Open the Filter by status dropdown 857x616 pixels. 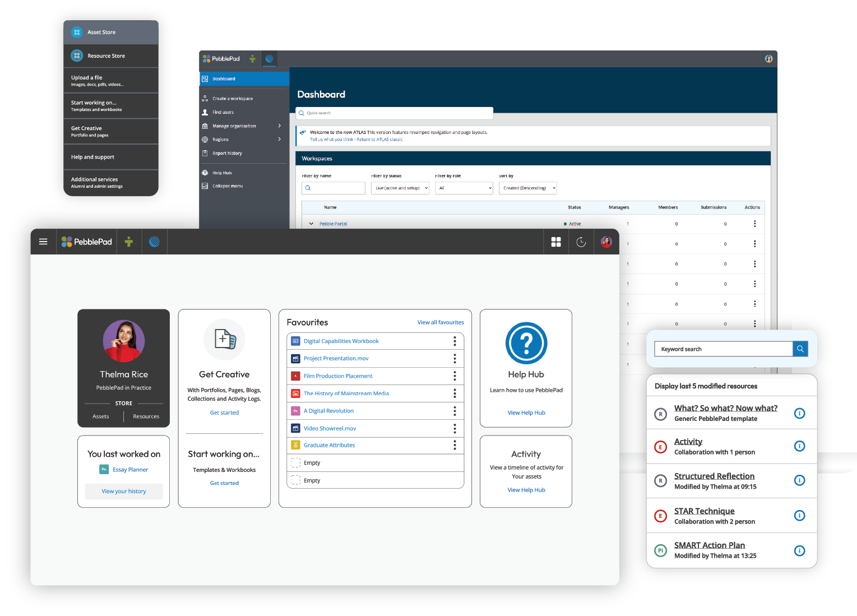[x=400, y=188]
